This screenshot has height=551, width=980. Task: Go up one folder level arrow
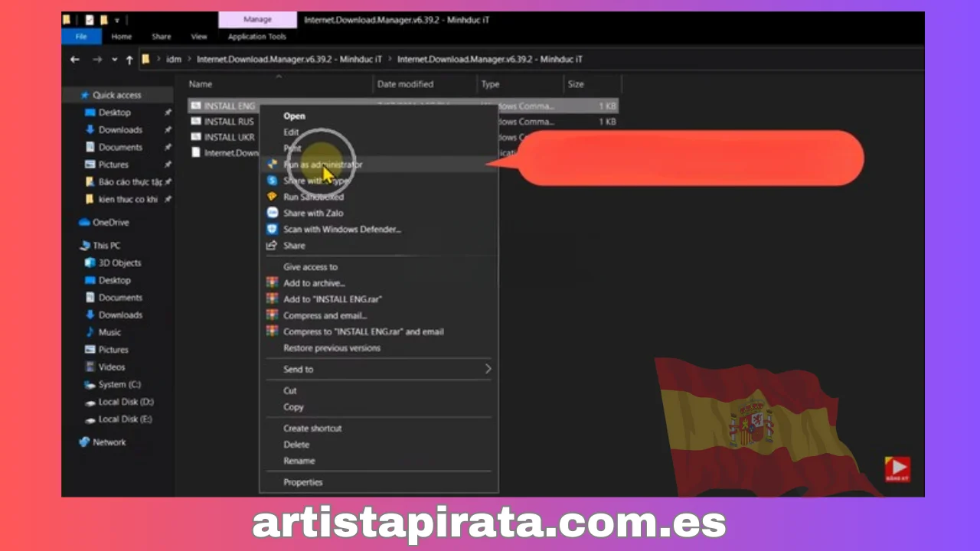129,60
